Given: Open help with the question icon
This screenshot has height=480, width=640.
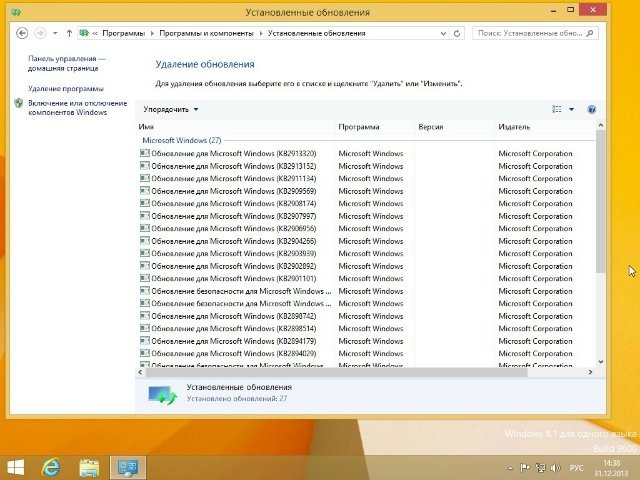Looking at the screenshot, I should 591,109.
